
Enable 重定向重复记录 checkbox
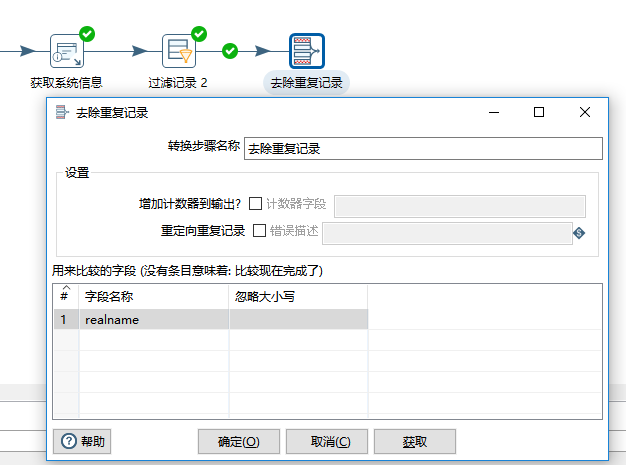point(260,230)
